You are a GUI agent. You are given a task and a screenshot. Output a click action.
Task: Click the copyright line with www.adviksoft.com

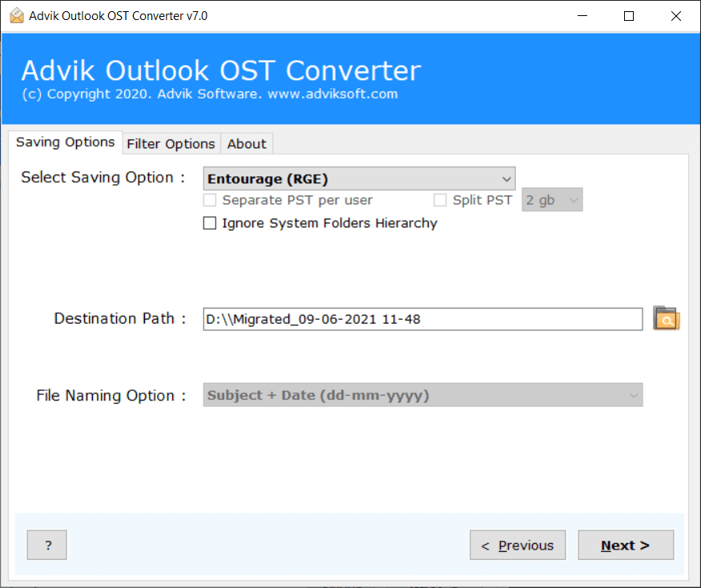(x=210, y=94)
